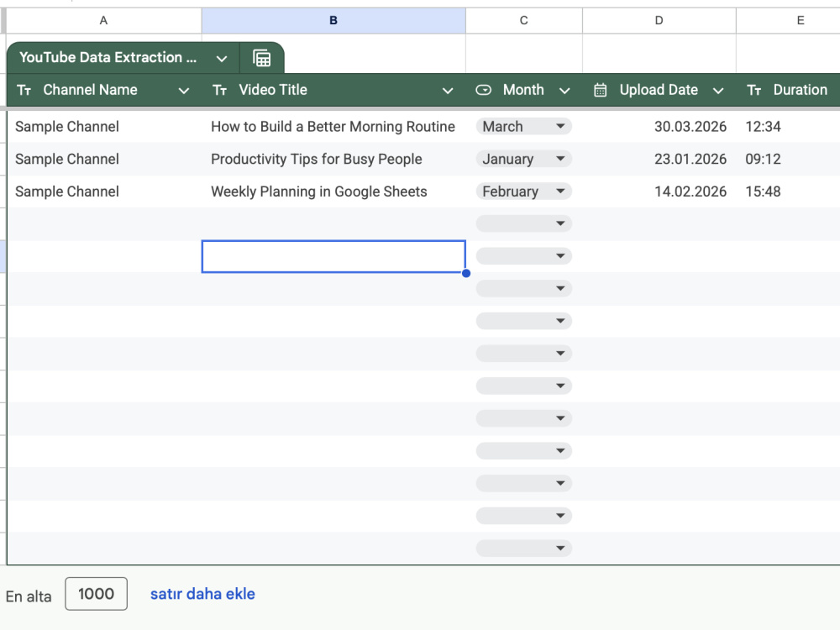840x630 pixels.
Task: Click the table view grid icon
Action: pyautogui.click(x=261, y=58)
